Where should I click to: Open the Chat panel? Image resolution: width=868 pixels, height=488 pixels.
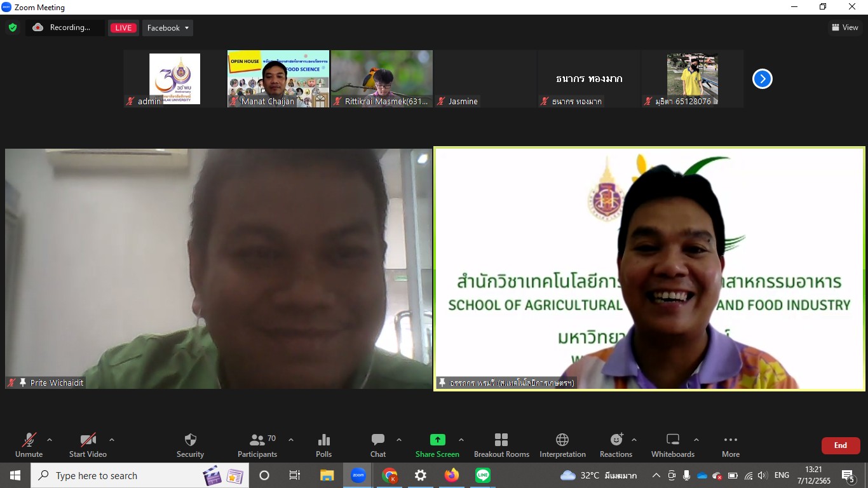pyautogui.click(x=378, y=445)
